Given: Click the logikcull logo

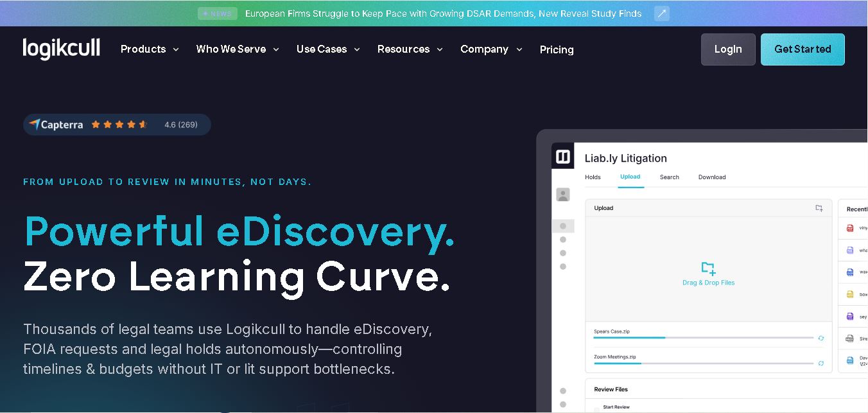Looking at the screenshot, I should pos(62,49).
